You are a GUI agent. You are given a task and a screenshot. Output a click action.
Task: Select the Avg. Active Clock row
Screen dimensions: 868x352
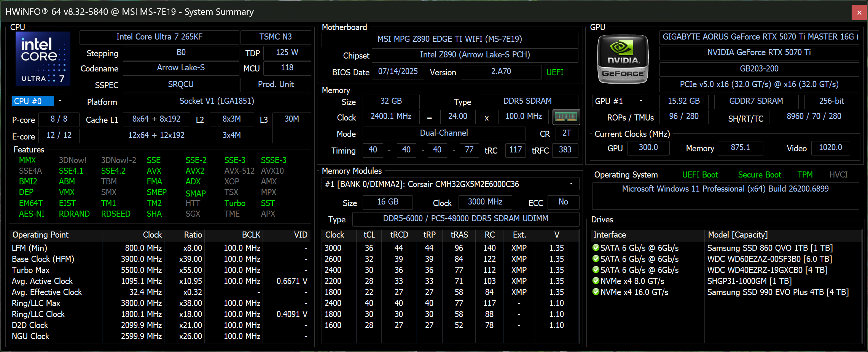tap(160, 281)
